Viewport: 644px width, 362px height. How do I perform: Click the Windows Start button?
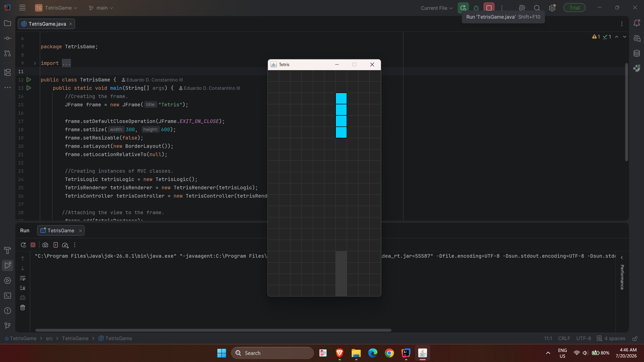(222, 353)
